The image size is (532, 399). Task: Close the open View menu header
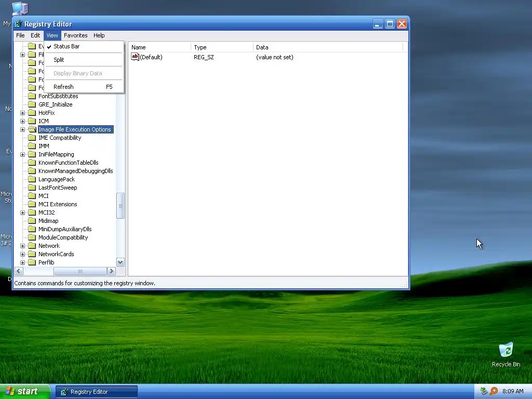tap(52, 35)
